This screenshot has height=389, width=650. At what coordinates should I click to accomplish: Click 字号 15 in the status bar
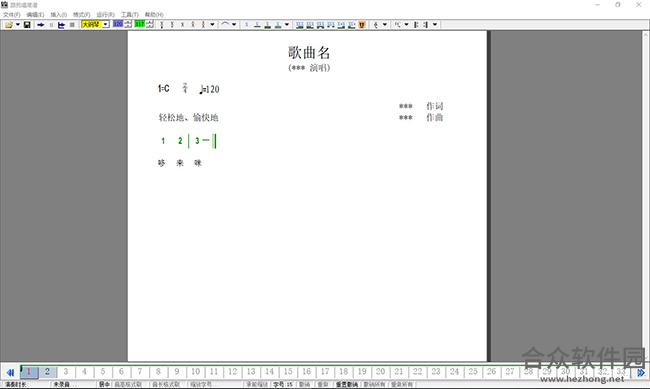click(283, 384)
